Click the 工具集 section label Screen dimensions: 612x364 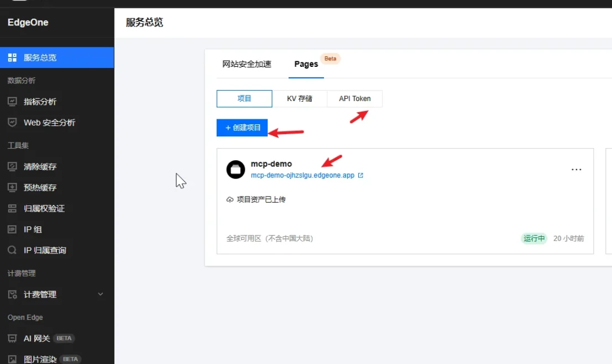18,145
